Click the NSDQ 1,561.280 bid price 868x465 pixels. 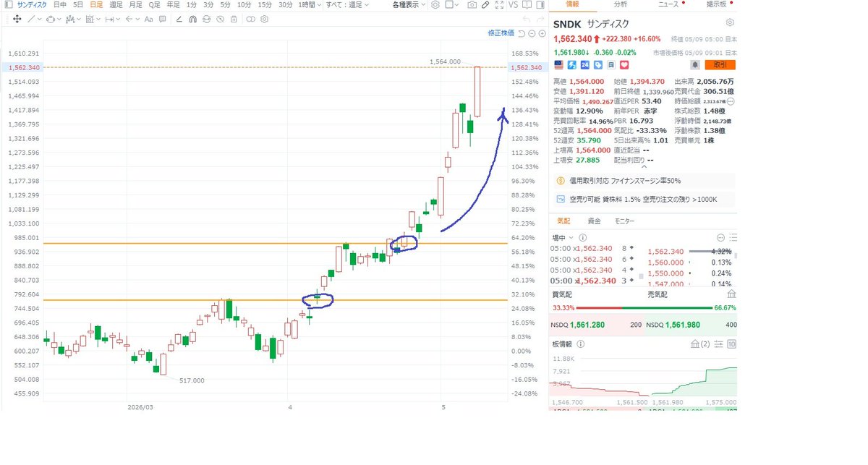587,325
